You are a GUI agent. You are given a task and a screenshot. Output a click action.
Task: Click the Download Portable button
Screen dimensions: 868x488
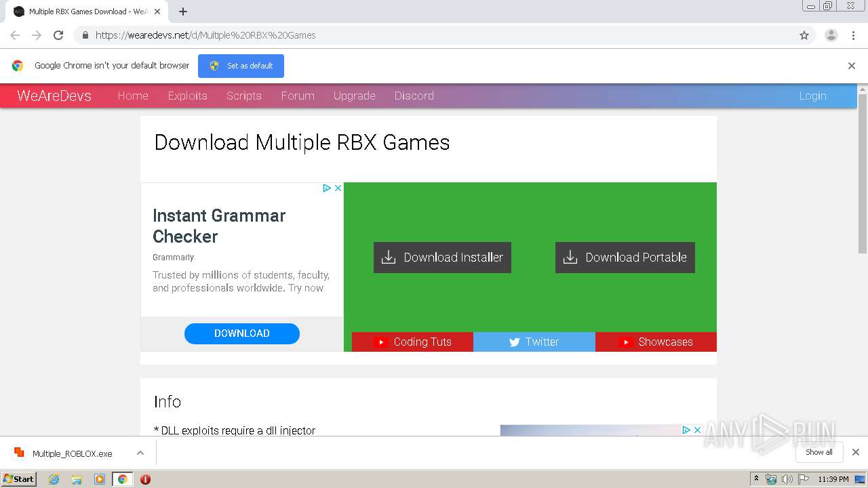pos(625,258)
